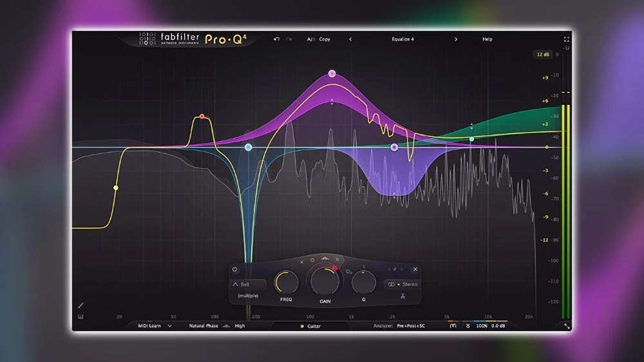This screenshot has height=362, width=644.
Task: Toggle the auto gain icon
Action: (453, 326)
